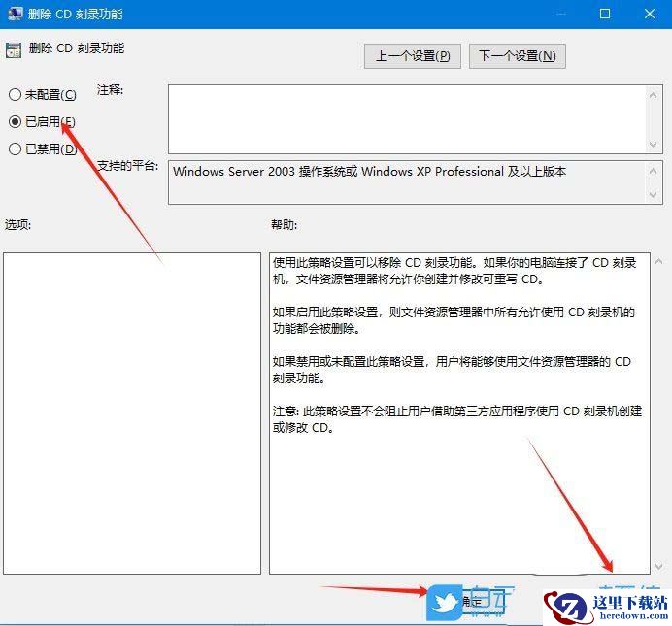
Task: Click the 帮助: label
Action: pos(285,224)
